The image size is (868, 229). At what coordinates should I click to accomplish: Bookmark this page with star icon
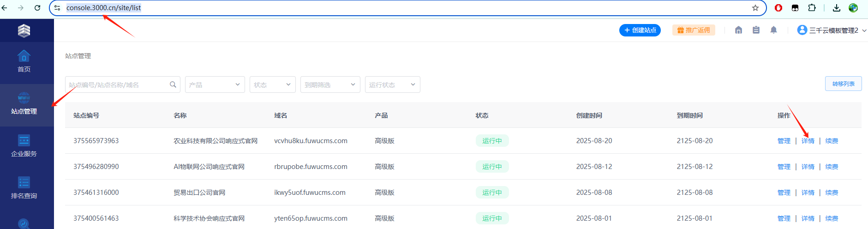tap(755, 8)
